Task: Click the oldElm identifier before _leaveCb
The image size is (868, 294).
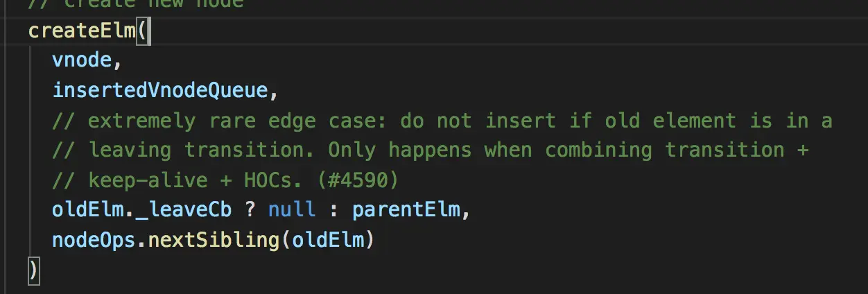Action: click(x=87, y=209)
